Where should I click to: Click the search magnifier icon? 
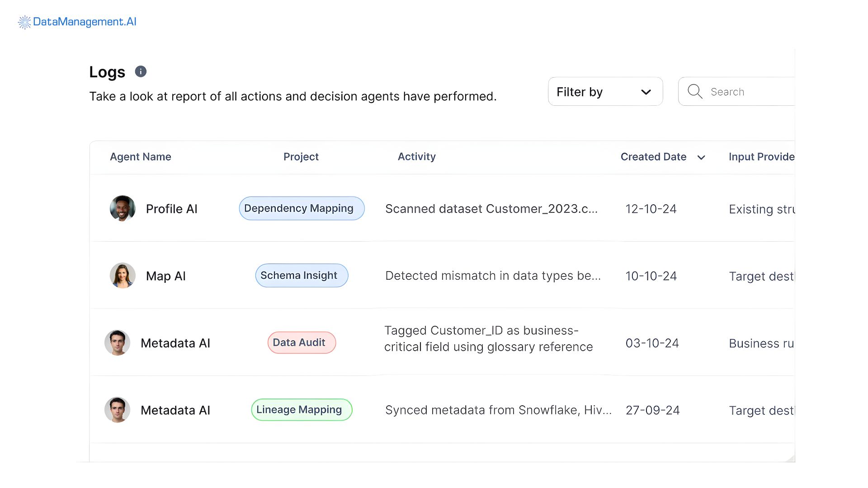pos(695,91)
